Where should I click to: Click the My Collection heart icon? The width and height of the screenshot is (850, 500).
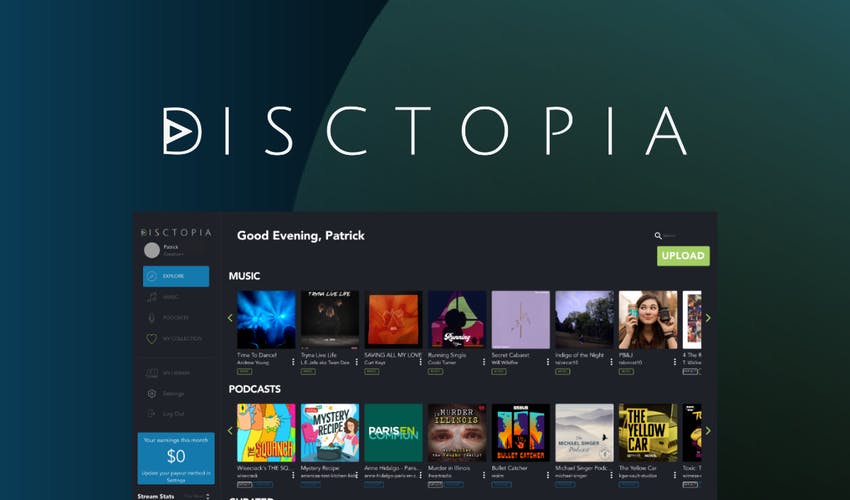152,338
